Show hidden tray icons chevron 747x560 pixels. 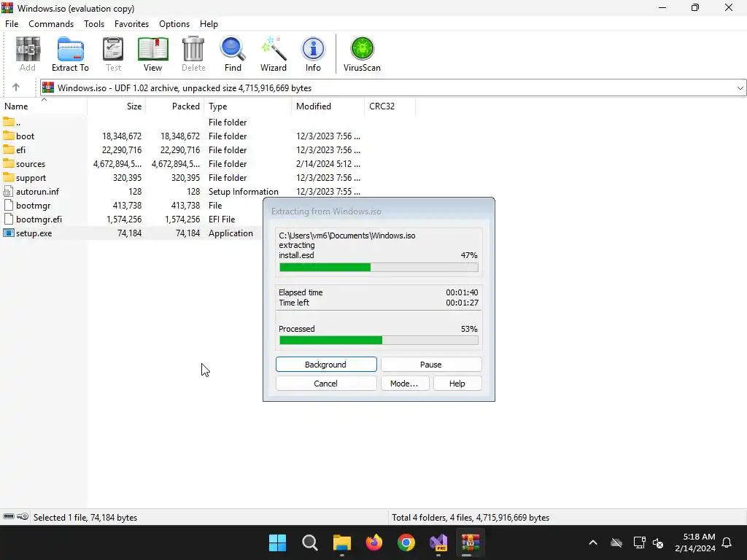pyautogui.click(x=593, y=542)
